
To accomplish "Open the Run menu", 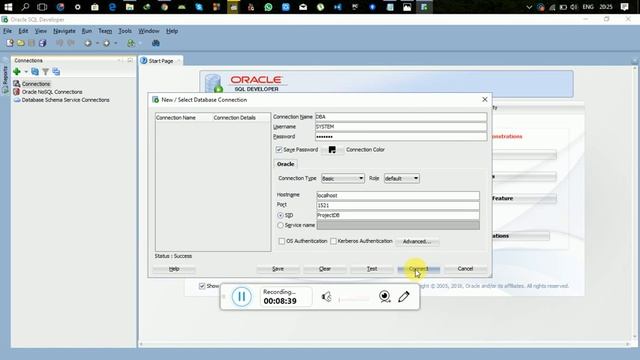I will click(x=87, y=31).
